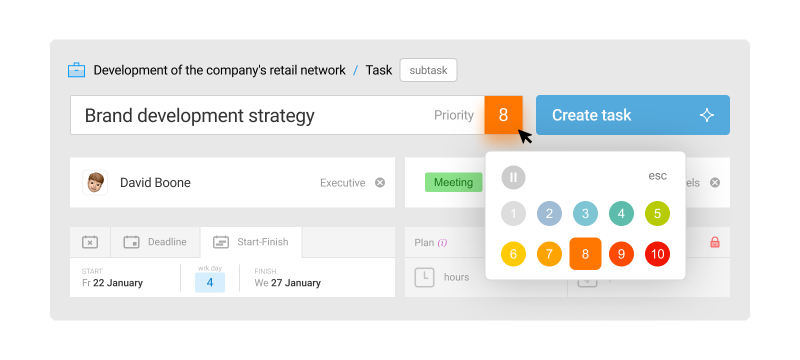This screenshot has height=360, width=800.
Task: Open the priority 8 dropdown
Action: (x=503, y=115)
